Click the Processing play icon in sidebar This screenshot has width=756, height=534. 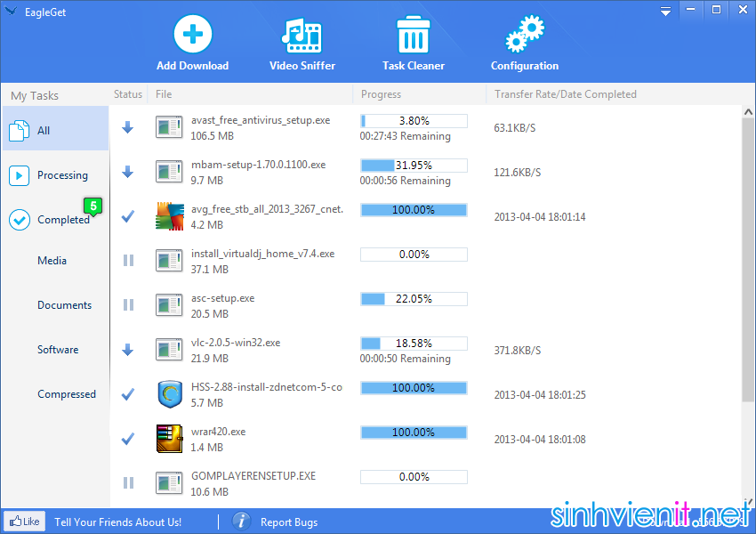pos(20,175)
